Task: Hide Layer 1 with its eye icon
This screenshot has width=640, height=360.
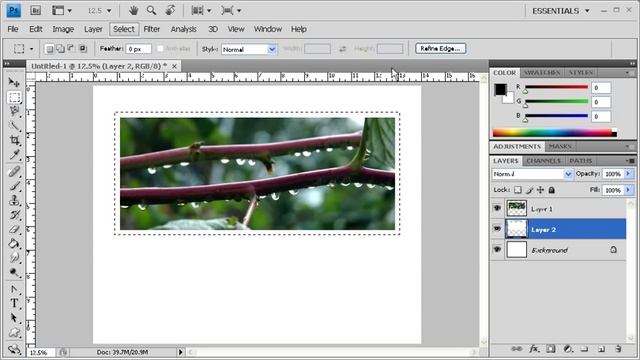Action: [497, 208]
